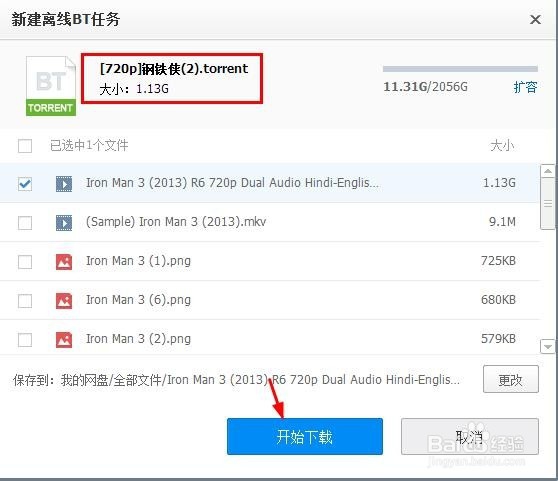Click the storage usage progress bar
The height and width of the screenshot is (481, 558).
click(x=460, y=69)
